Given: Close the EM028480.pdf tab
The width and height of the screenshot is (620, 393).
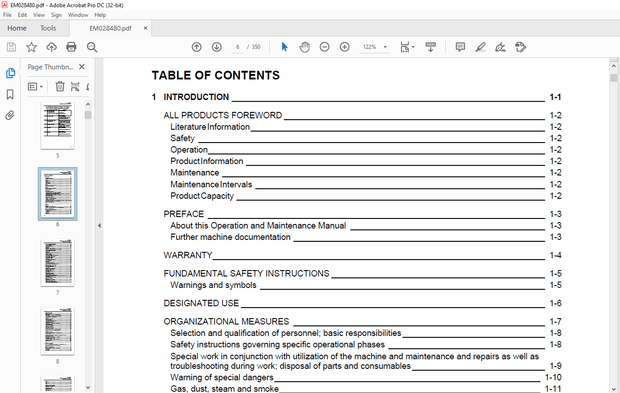Looking at the screenshot, I should (146, 28).
